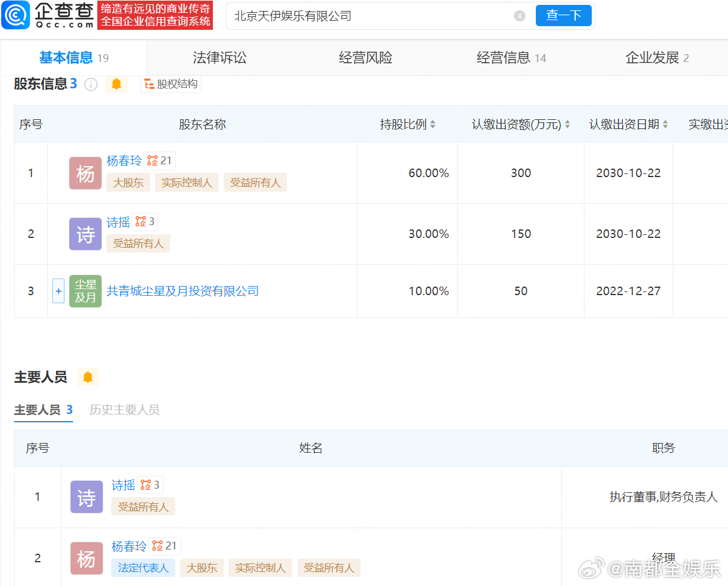Sort by 认缴出资额(万元) column arrows
The height and width of the screenshot is (586, 728).
(567, 124)
